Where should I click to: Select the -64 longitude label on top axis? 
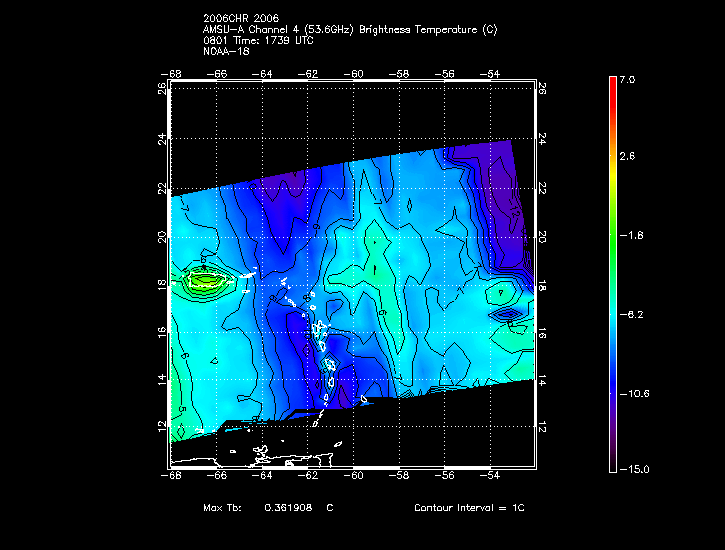(262, 74)
